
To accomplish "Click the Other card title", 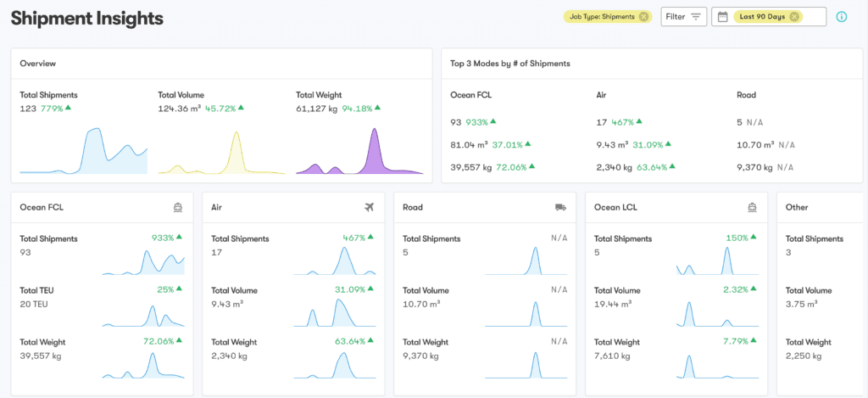I will 797,207.
